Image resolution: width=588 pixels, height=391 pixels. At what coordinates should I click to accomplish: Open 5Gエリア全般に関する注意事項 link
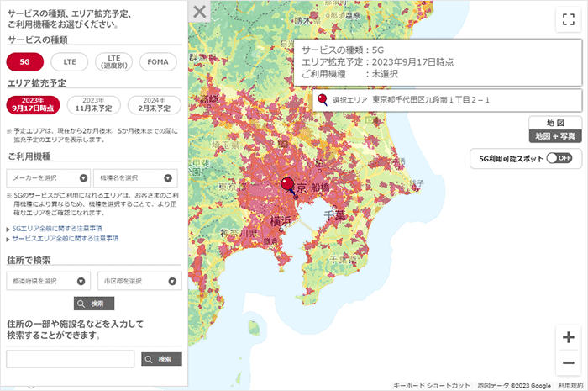(x=57, y=229)
